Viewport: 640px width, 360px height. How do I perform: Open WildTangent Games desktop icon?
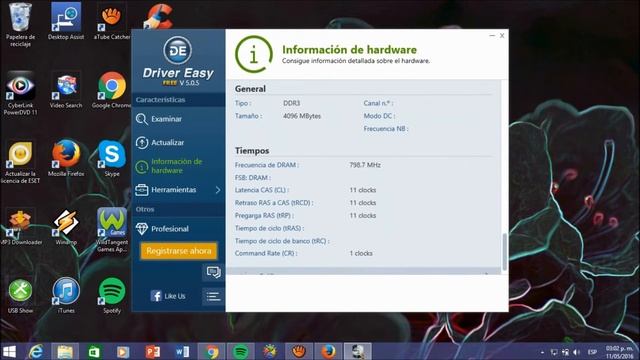point(111,230)
